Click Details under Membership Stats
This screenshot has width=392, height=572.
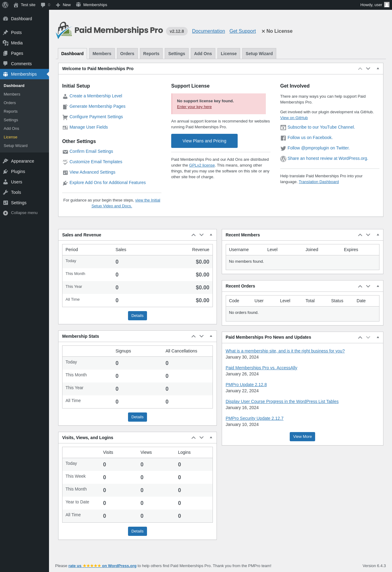pos(138,417)
